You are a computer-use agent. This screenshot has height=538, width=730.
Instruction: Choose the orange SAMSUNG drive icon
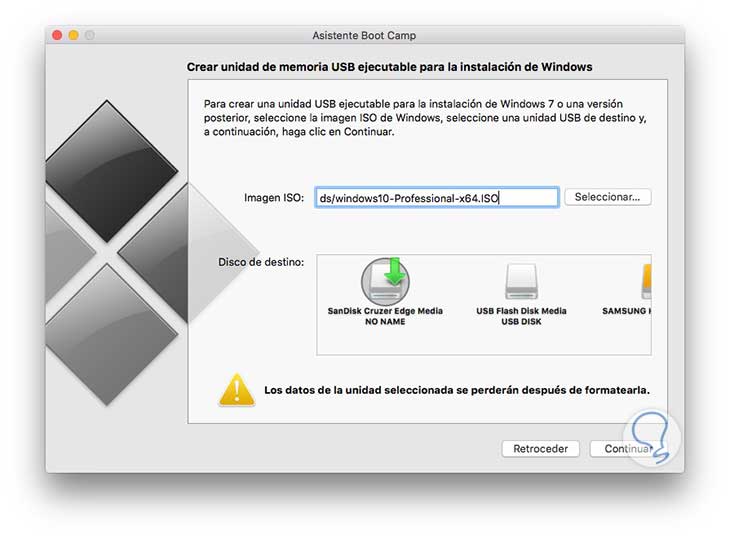coord(646,282)
